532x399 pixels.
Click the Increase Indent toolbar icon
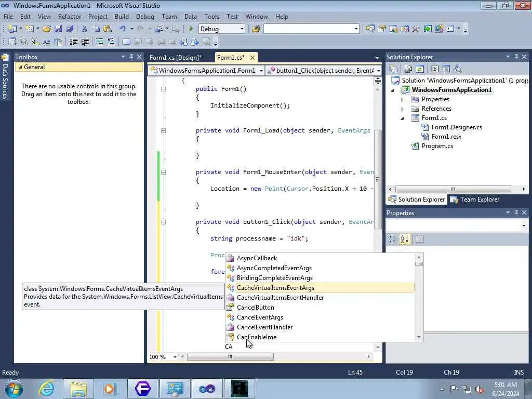tap(85, 42)
